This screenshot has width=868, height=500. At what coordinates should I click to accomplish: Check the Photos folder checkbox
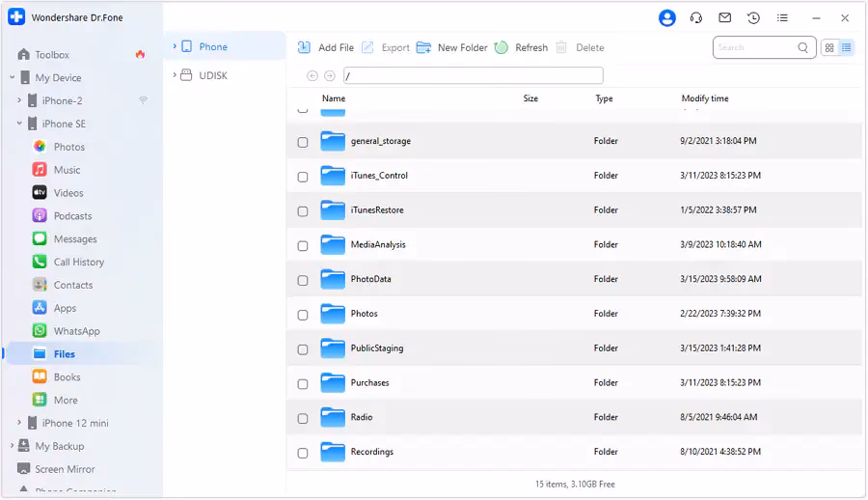click(x=303, y=315)
